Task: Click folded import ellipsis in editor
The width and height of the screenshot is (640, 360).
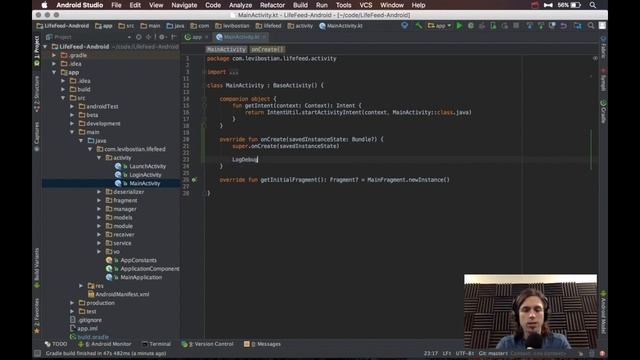Action: [233, 72]
